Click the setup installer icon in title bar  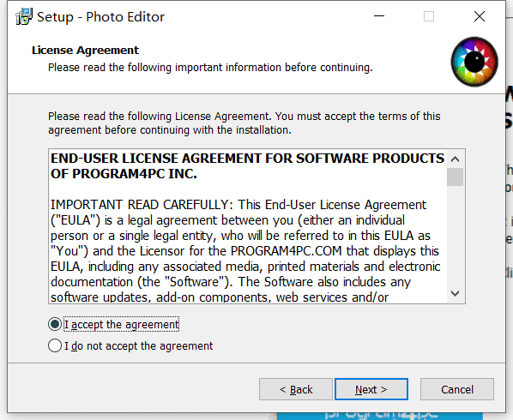pos(24,16)
